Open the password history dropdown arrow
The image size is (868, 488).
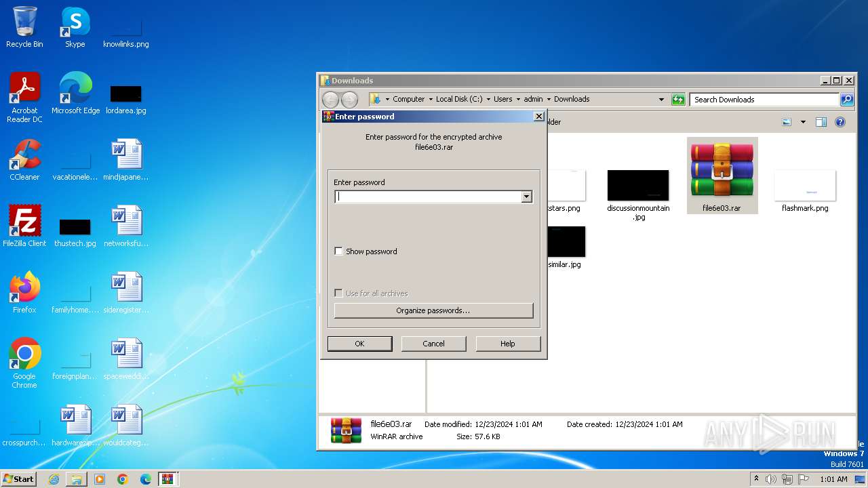tap(526, 197)
